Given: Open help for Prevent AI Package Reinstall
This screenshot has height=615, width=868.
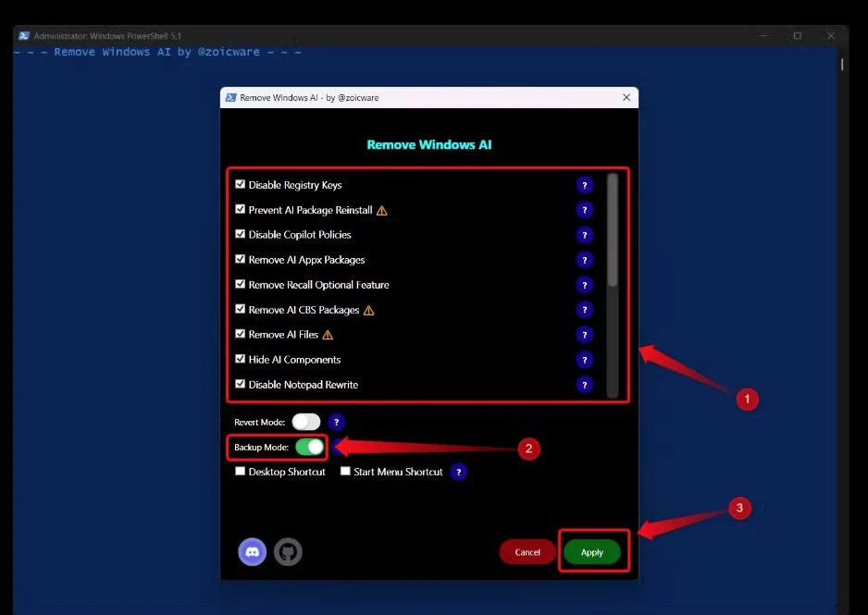Looking at the screenshot, I should [x=585, y=210].
